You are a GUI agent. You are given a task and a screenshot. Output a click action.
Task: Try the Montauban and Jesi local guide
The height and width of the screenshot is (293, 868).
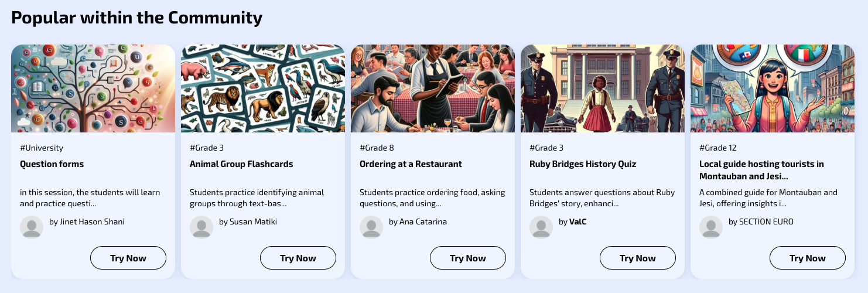808,258
